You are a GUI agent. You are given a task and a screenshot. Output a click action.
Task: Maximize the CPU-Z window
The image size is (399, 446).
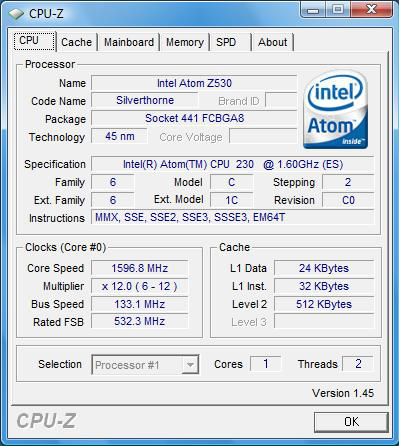click(x=338, y=10)
